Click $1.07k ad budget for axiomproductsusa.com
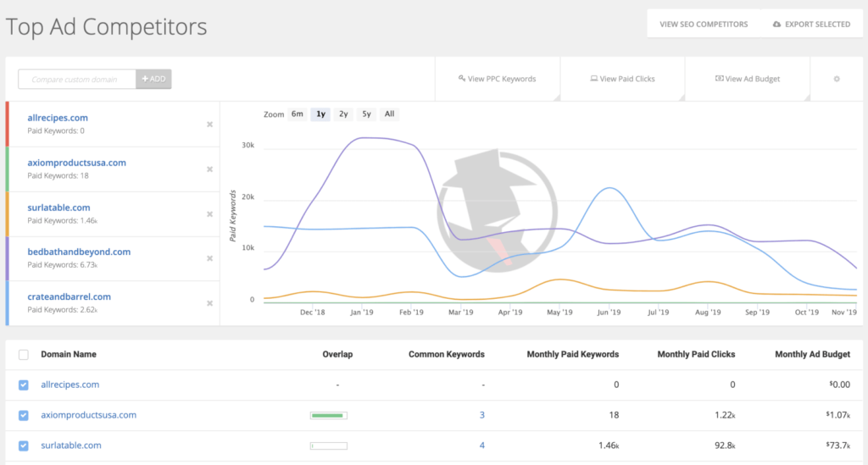The image size is (868, 465). [x=838, y=415]
